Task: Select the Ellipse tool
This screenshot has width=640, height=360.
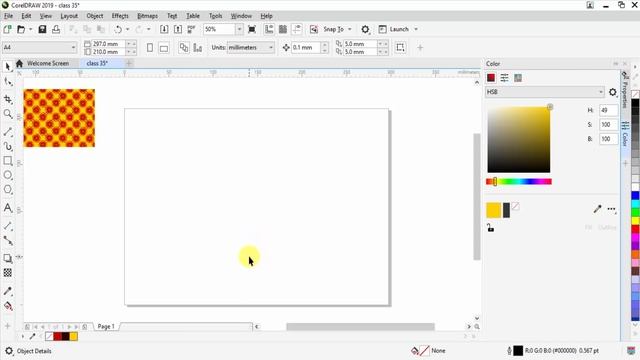Action: pyautogui.click(x=8, y=175)
